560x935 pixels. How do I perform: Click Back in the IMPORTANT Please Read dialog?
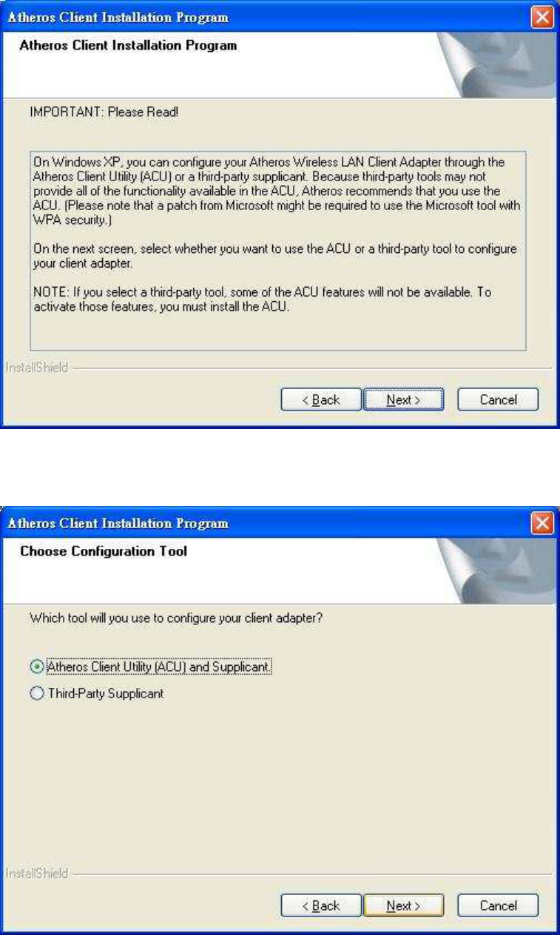pos(321,399)
